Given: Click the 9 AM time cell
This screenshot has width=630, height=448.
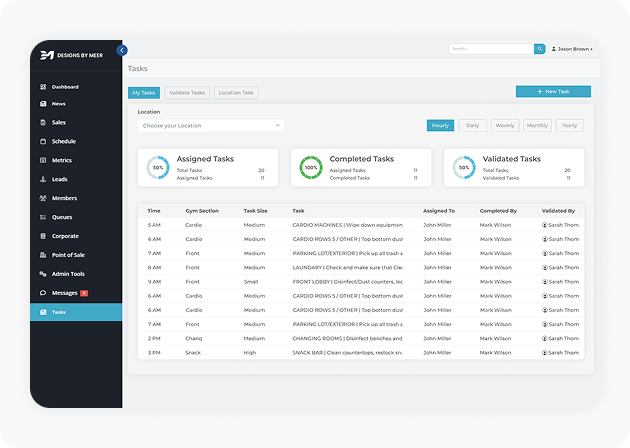Looking at the screenshot, I should (x=154, y=282).
